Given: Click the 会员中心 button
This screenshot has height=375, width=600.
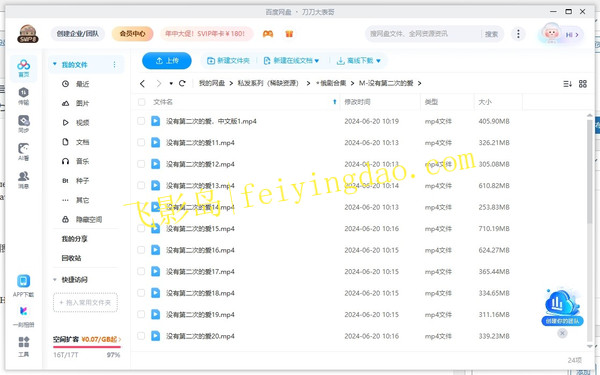Looking at the screenshot, I should point(132,34).
